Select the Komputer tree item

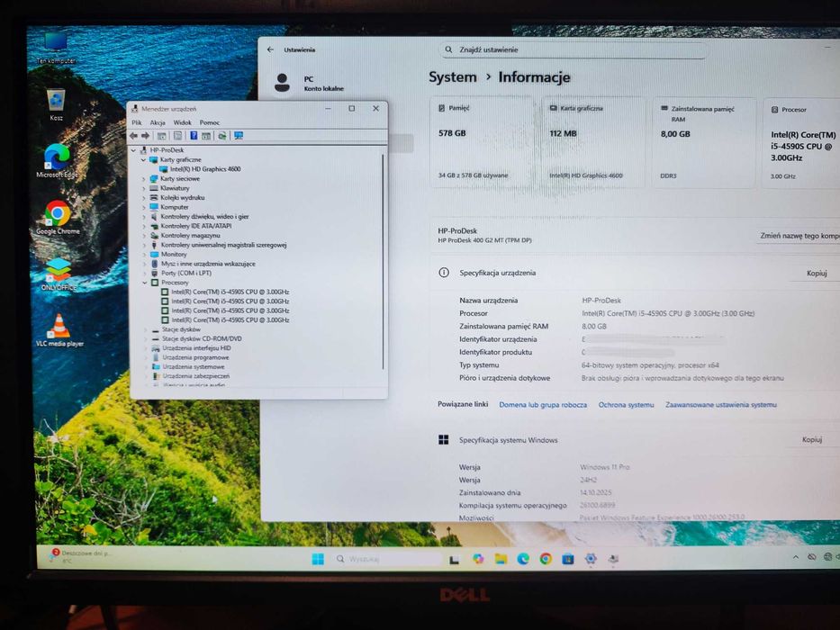coord(174,207)
